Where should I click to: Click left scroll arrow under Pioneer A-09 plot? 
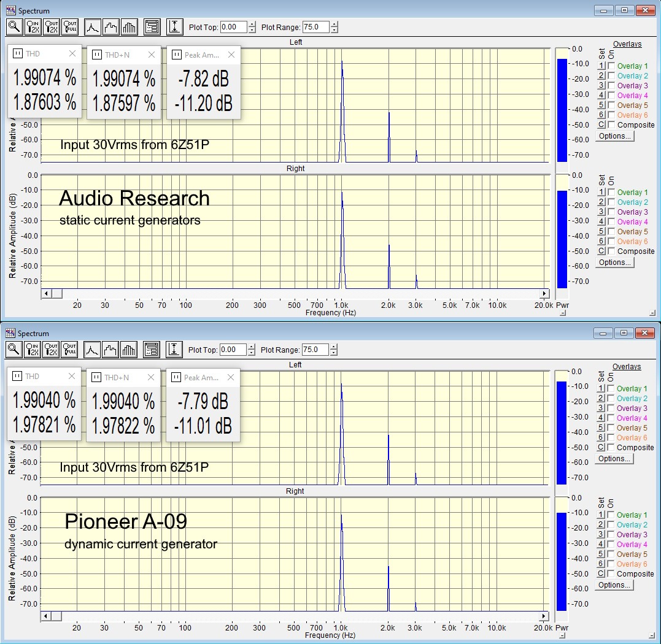click(x=45, y=616)
